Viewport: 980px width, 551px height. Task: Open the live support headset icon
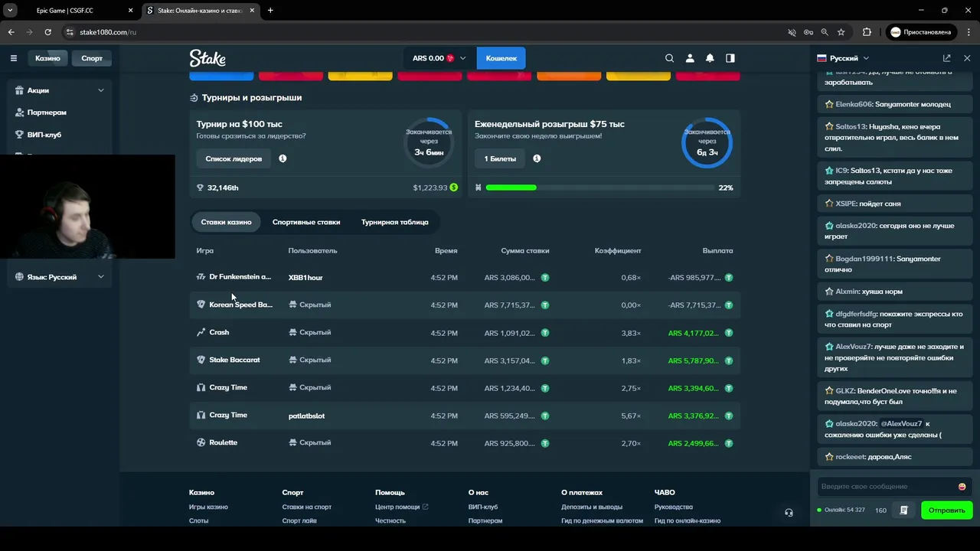pyautogui.click(x=789, y=513)
